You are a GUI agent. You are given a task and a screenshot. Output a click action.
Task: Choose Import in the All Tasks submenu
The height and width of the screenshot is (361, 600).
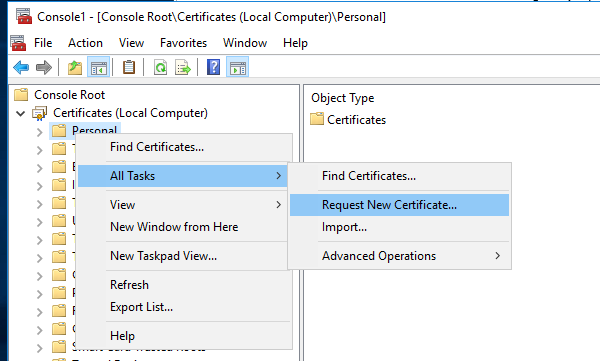[x=399, y=227]
